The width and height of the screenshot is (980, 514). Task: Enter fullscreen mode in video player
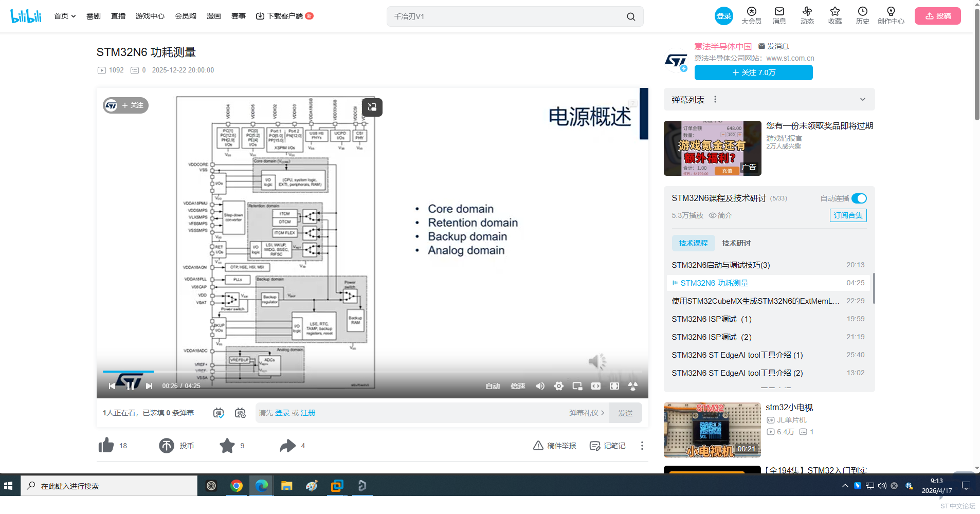tap(614, 386)
